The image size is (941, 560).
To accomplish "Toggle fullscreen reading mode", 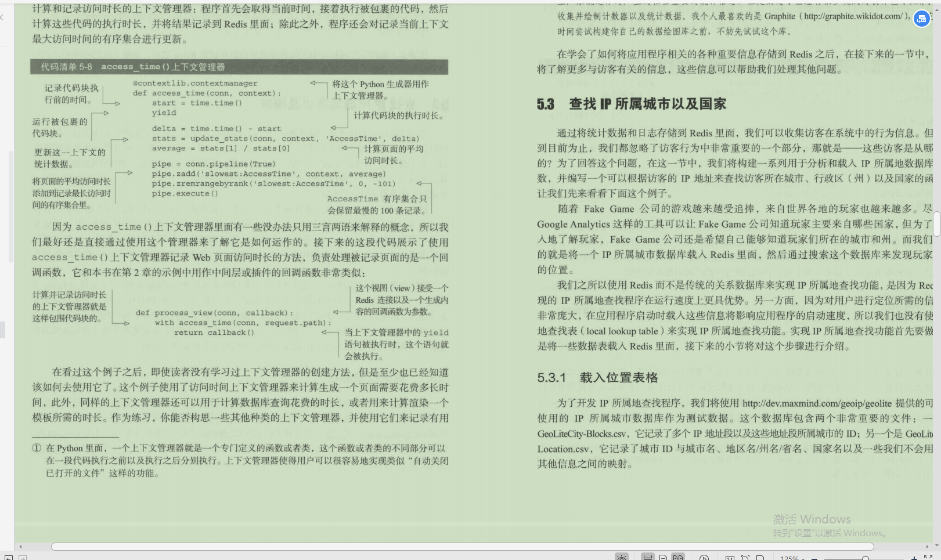I will (x=929, y=557).
